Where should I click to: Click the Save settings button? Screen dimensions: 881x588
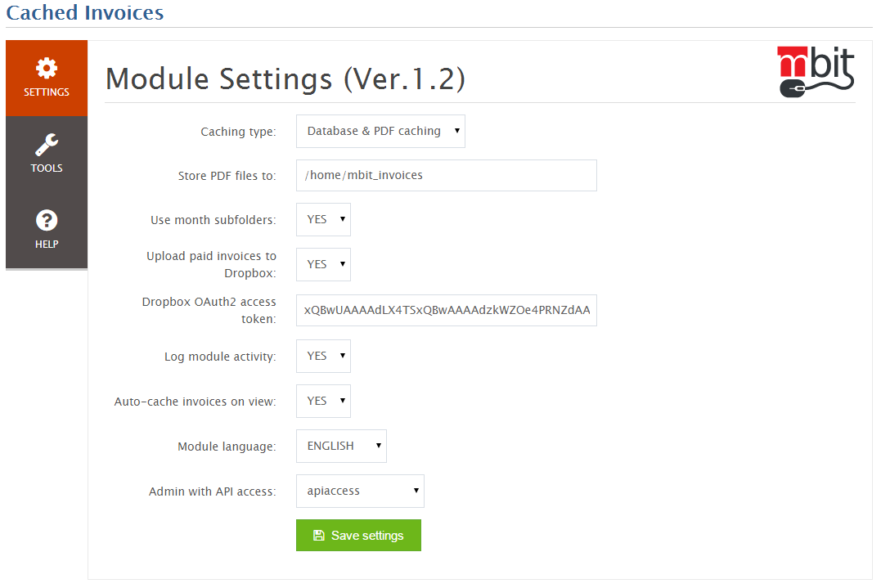tap(358, 535)
